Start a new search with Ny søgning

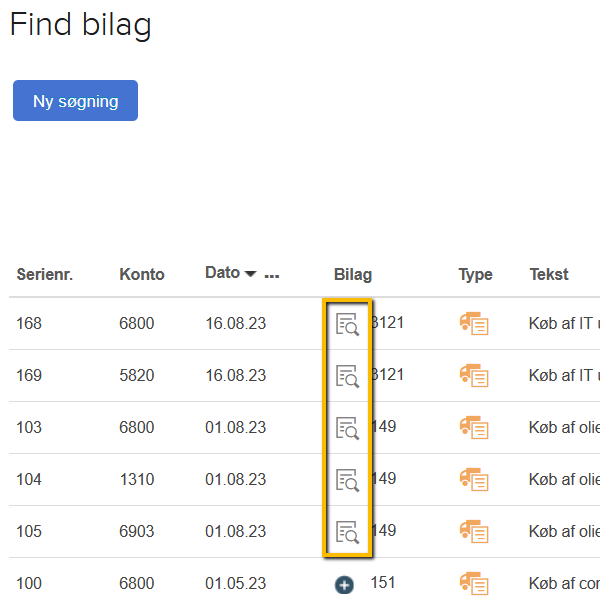[75, 101]
